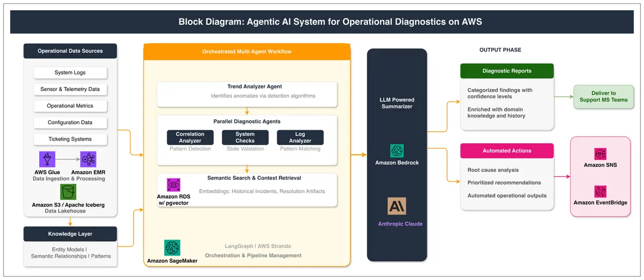Click the Pattern Detection caption
Image resolution: width=644 pixels, height=280 pixels.
tap(190, 149)
